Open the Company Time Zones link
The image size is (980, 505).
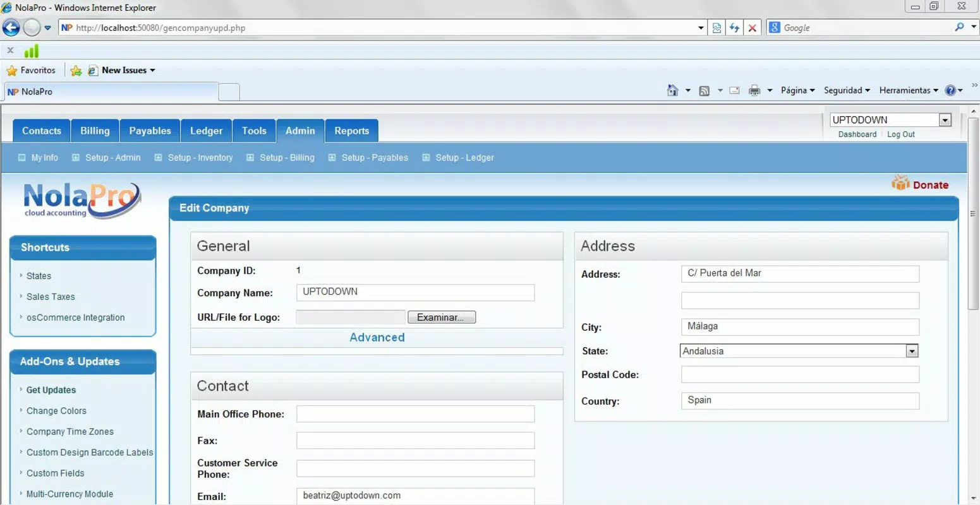70,432
